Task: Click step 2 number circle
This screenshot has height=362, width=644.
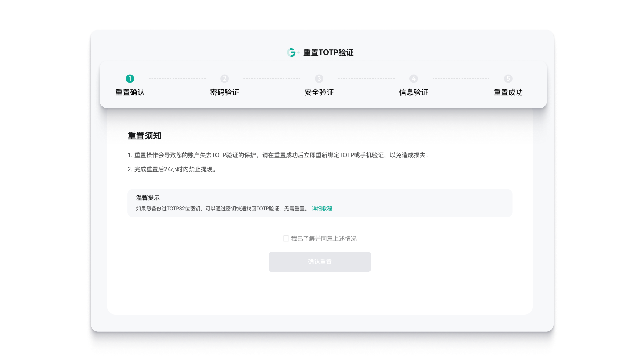Action: 224,79
